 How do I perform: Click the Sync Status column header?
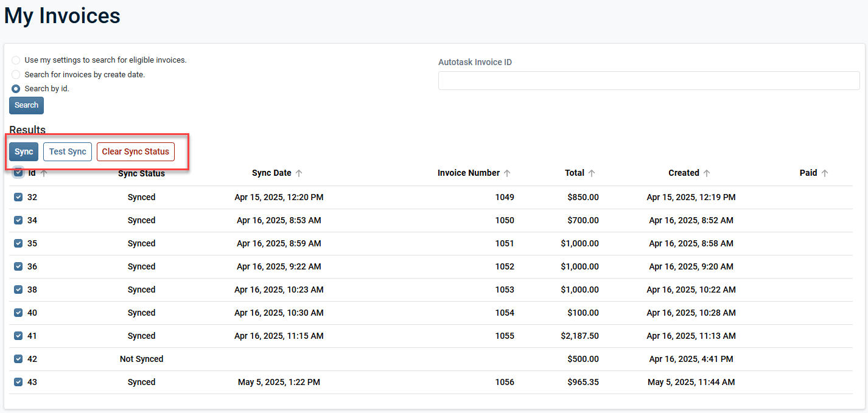click(x=141, y=173)
